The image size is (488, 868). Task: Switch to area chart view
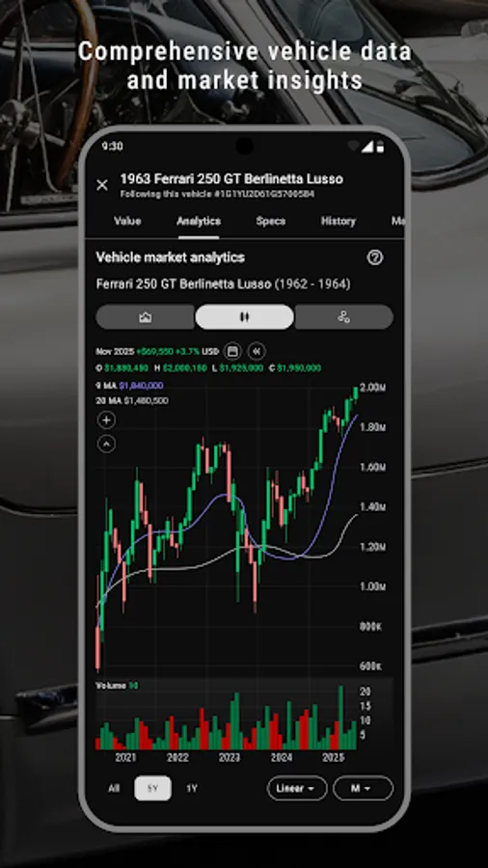146,317
